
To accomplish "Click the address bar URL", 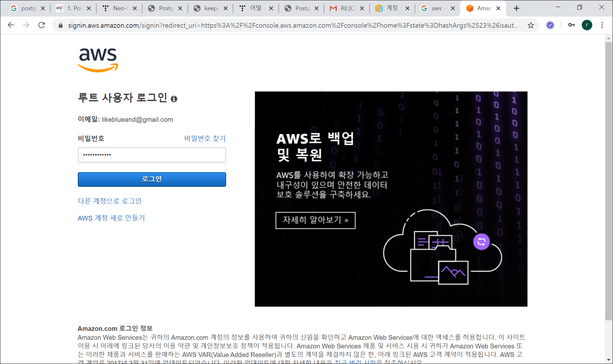I will 293,25.
